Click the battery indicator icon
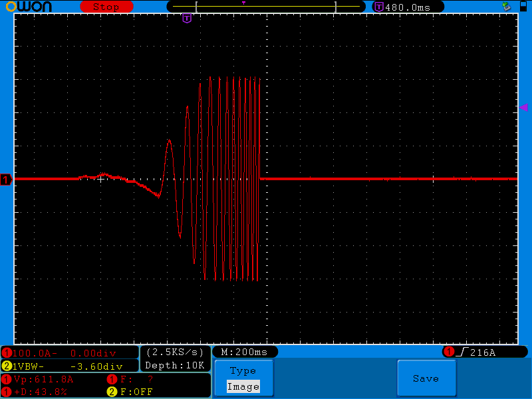Viewport: 532px width, 399px height. [522, 7]
